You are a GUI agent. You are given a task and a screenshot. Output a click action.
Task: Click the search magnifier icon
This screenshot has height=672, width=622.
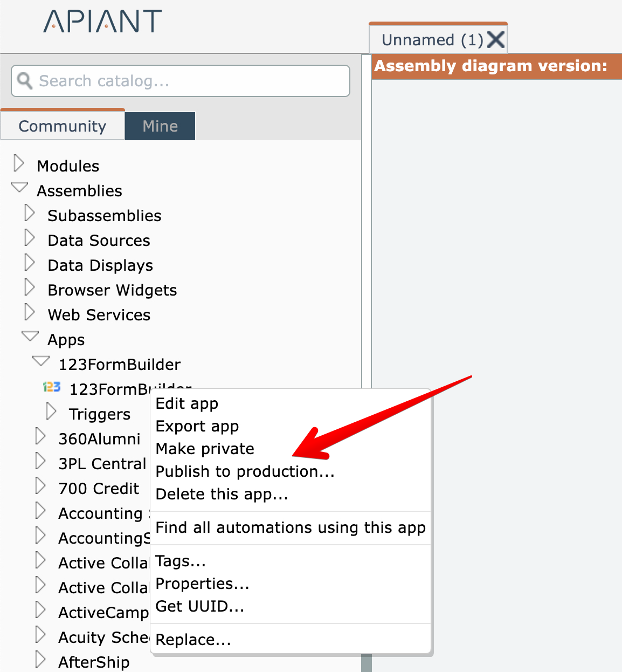[x=25, y=81]
